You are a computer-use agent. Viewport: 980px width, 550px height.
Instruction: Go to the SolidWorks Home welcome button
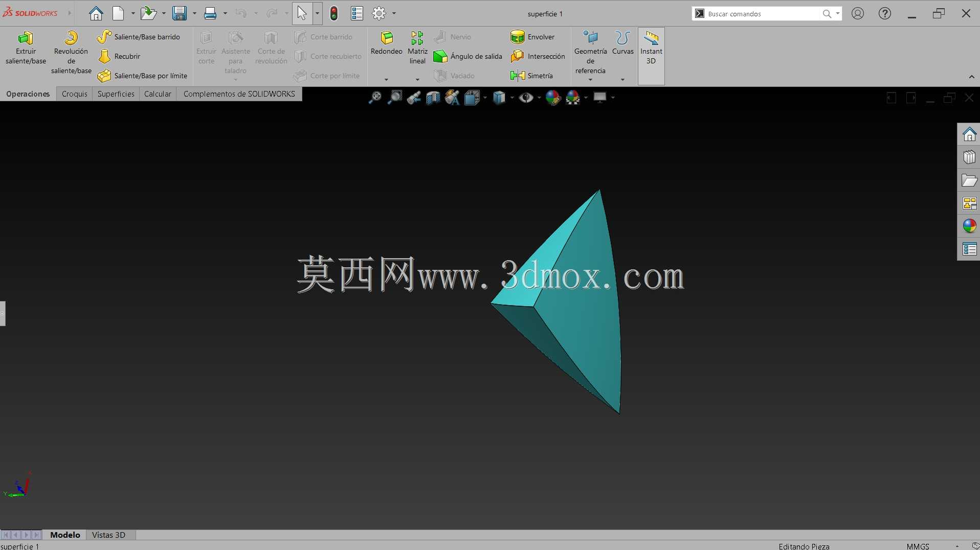click(96, 13)
